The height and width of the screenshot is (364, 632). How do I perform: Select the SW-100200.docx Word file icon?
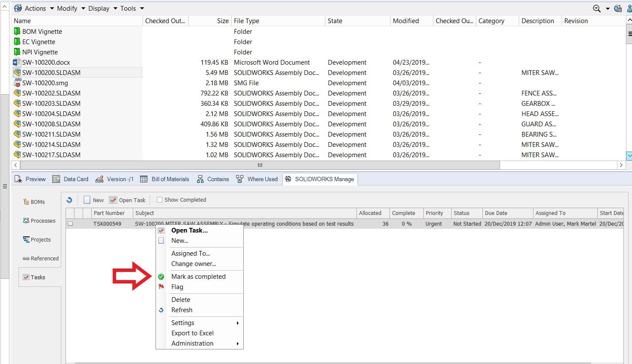point(17,62)
